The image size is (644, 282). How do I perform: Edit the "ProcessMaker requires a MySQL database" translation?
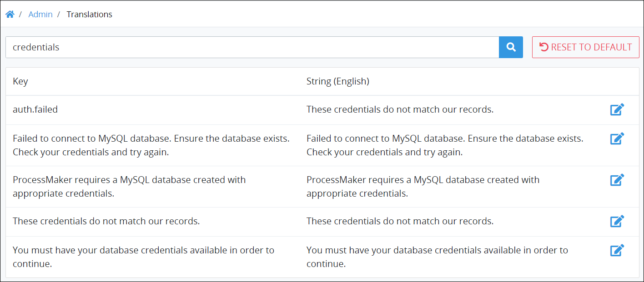[x=617, y=180]
